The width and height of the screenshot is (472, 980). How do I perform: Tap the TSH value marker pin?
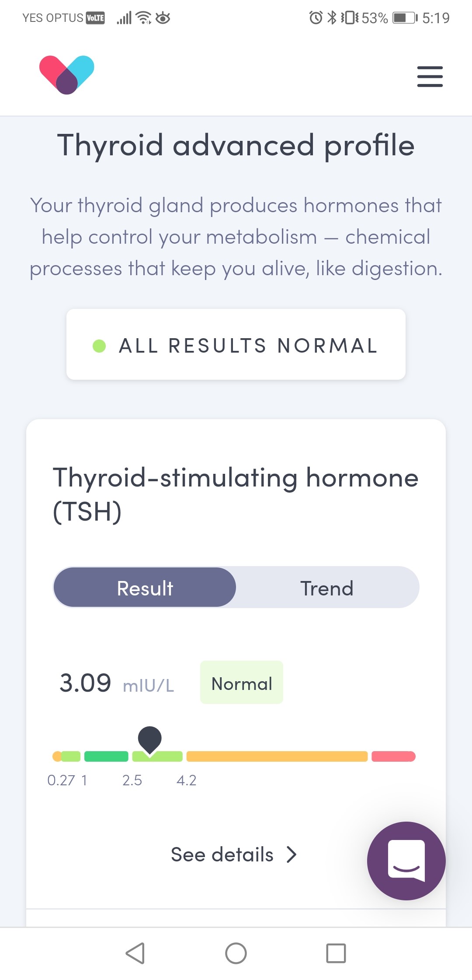150,739
